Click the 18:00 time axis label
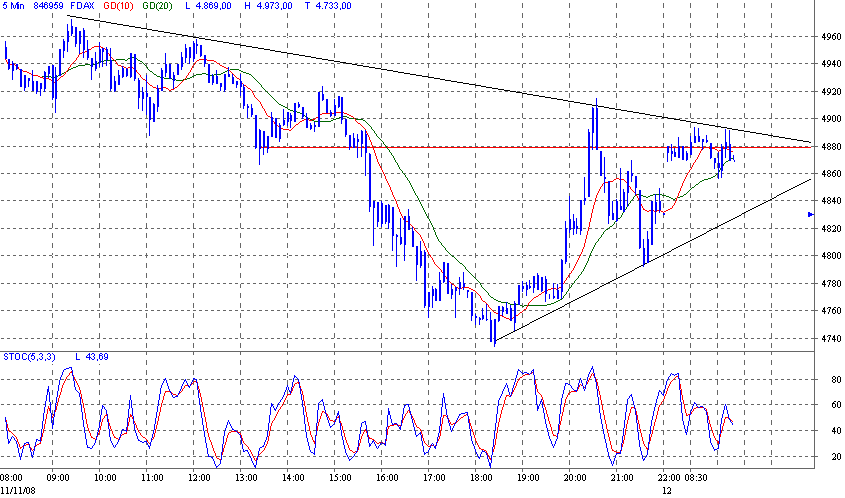Image resolution: width=845 pixels, height=498 pixels. coord(481,478)
